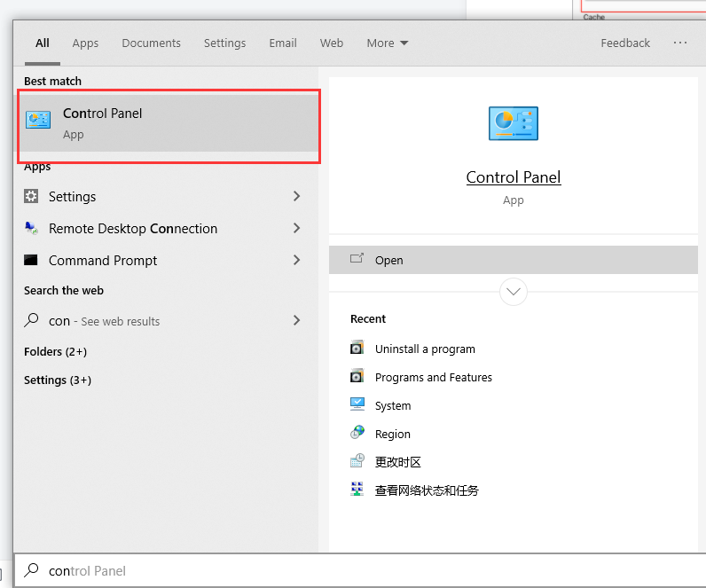Click the search magnifier icon in search box
Viewport: 706px width, 588px height.
[31, 570]
